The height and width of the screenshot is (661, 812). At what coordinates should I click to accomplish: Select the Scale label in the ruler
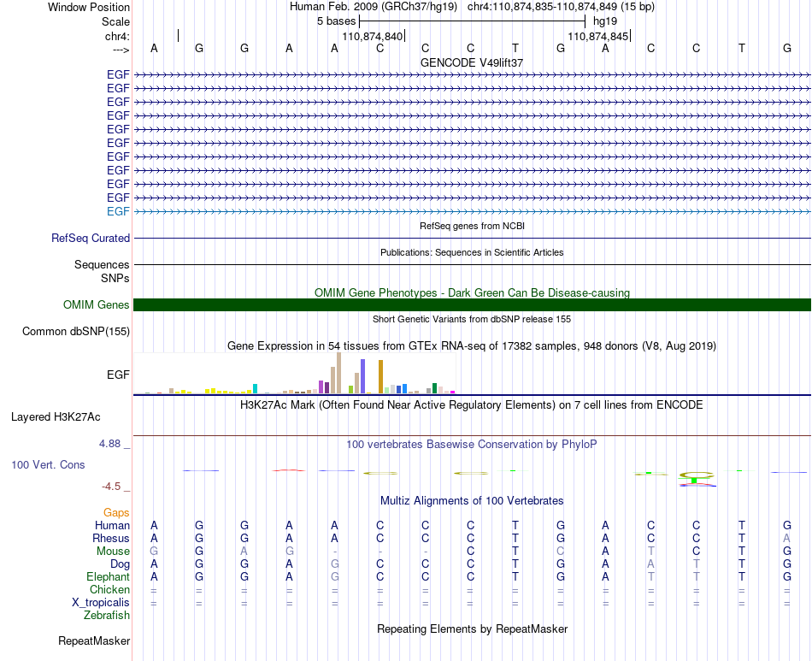[115, 21]
